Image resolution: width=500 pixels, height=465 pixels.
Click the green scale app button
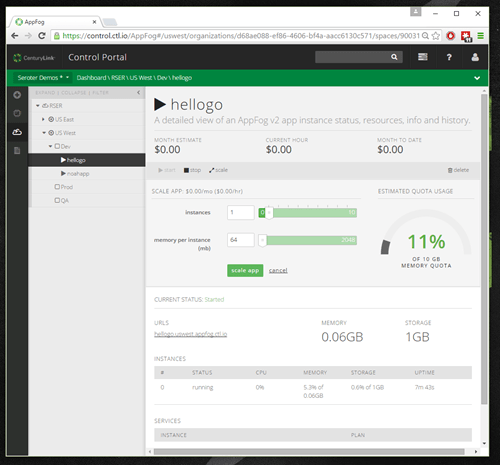(x=245, y=270)
